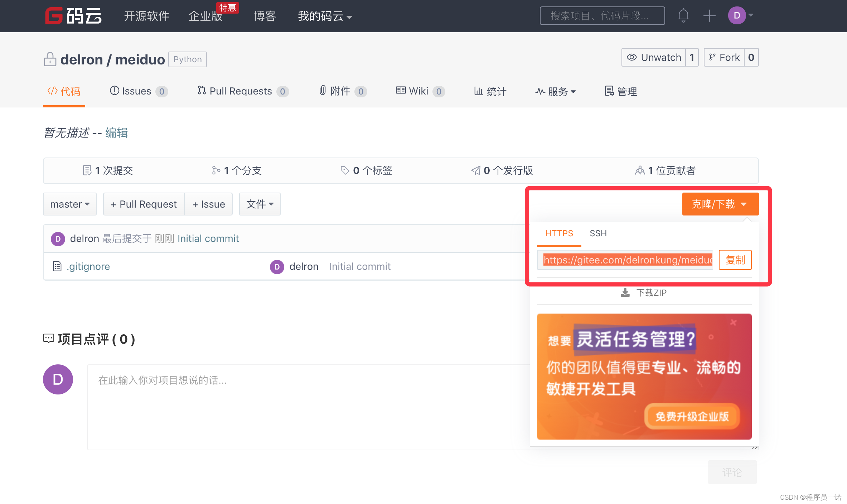847x504 pixels.
Task: Click the Python language tag
Action: point(188,59)
